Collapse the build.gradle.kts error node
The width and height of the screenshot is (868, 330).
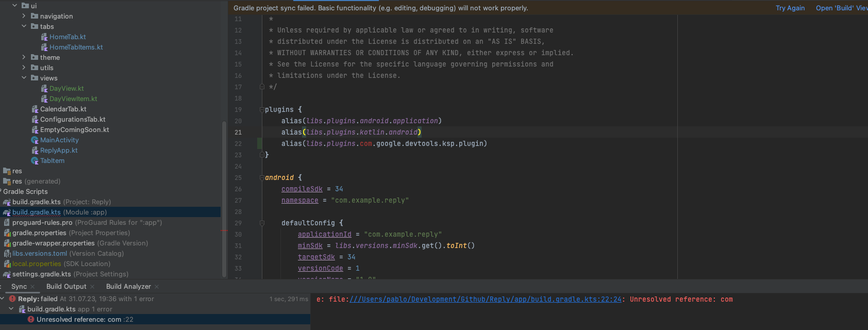pos(11,309)
